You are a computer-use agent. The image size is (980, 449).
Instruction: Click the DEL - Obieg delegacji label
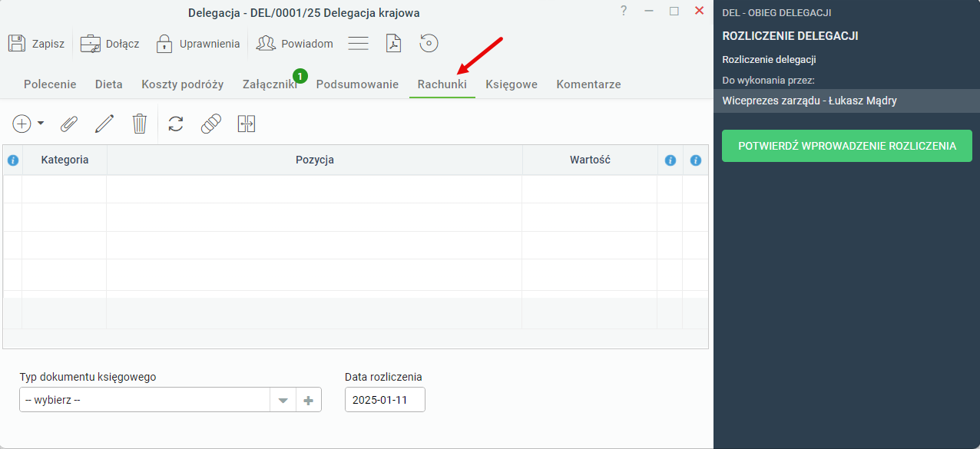tap(776, 12)
